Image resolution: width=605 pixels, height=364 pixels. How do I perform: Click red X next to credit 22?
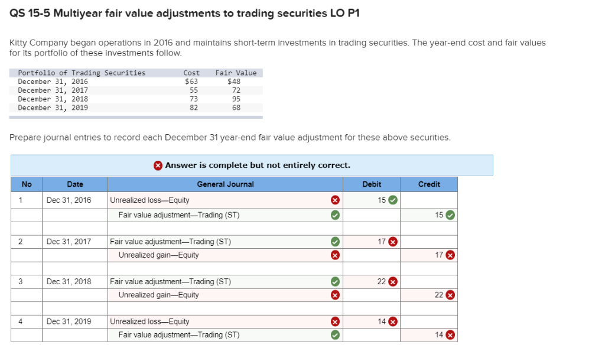pos(450,295)
